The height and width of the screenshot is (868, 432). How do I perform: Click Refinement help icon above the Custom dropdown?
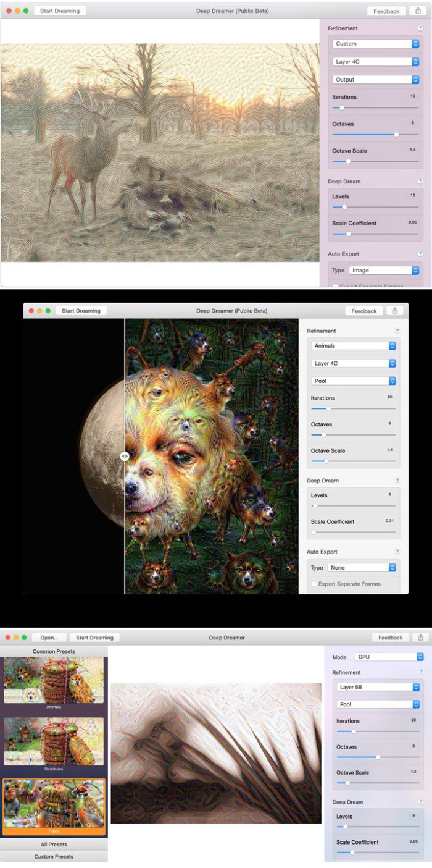(x=420, y=28)
